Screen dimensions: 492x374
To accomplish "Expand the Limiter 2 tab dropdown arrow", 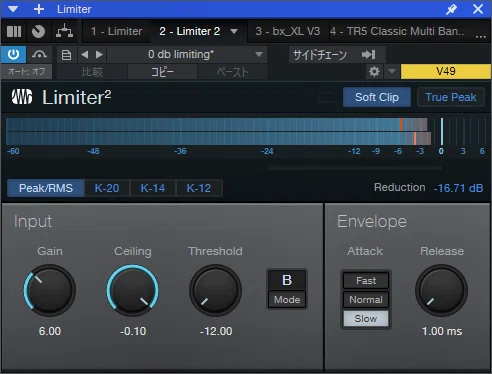I will point(234,32).
